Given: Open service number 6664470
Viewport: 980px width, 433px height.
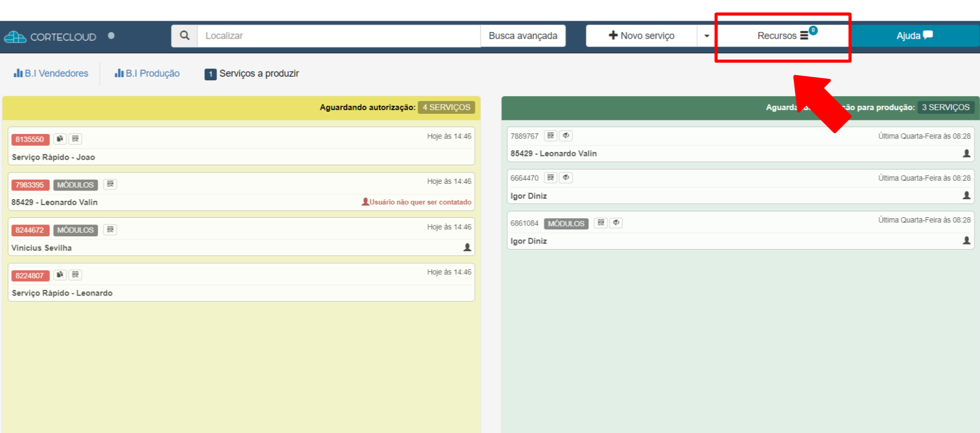Looking at the screenshot, I should coord(524,178).
